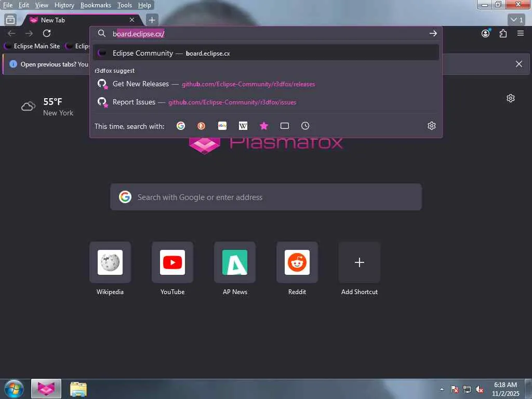Screen dimensions: 532x399
Task: Search this time with DuckDuckGo icon
Action: [x=201, y=126]
